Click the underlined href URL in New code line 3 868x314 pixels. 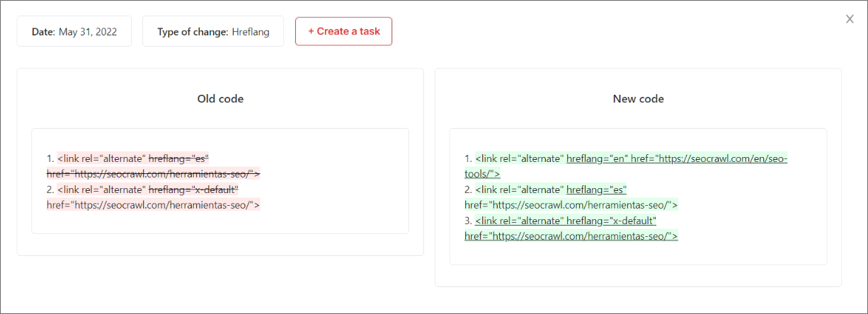(x=571, y=236)
